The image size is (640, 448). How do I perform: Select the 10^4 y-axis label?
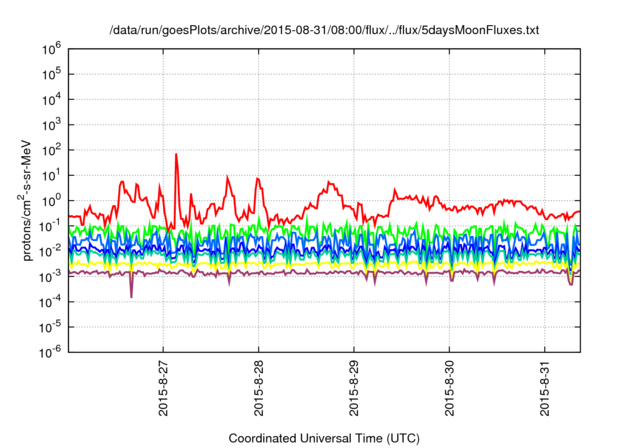[51, 100]
